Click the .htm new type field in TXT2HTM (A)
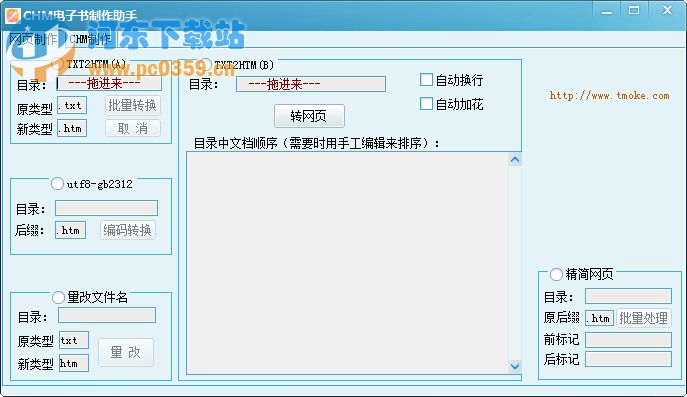 pyautogui.click(x=72, y=128)
